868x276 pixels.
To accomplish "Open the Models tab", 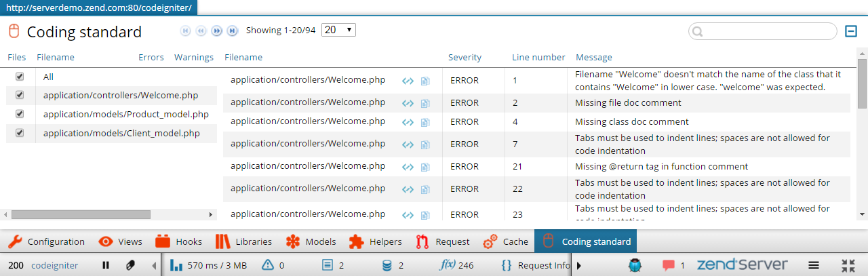I will [311, 241].
